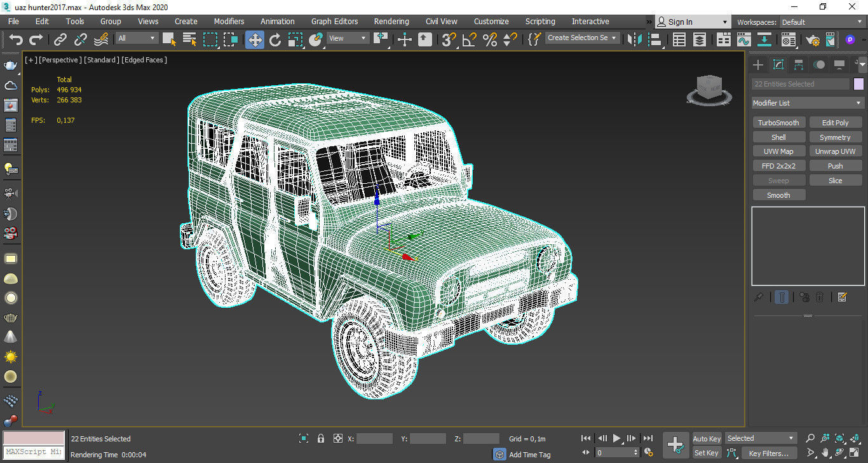Open the All selection filter dropdown

[137, 38]
